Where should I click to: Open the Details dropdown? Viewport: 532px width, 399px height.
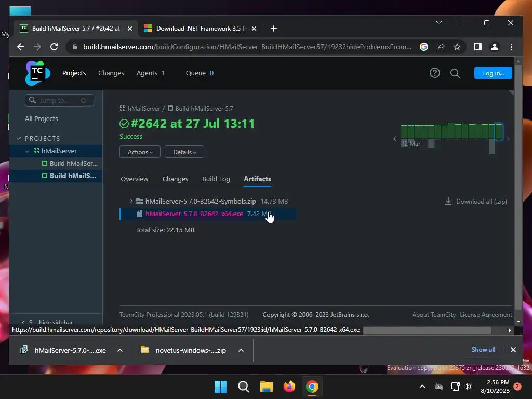184,152
